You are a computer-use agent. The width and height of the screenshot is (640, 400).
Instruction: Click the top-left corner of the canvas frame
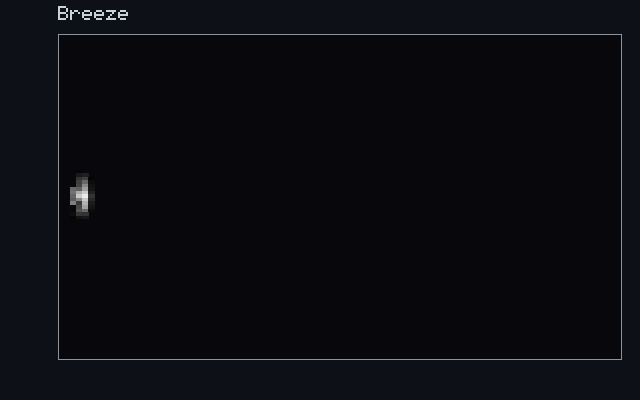pyautogui.click(x=58, y=35)
